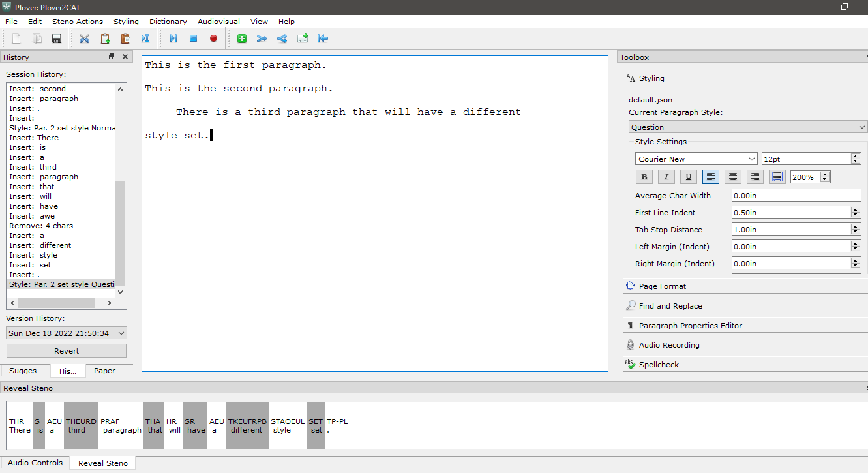Click the first paragraph text line
The width and height of the screenshot is (868, 473).
pyautogui.click(x=235, y=65)
